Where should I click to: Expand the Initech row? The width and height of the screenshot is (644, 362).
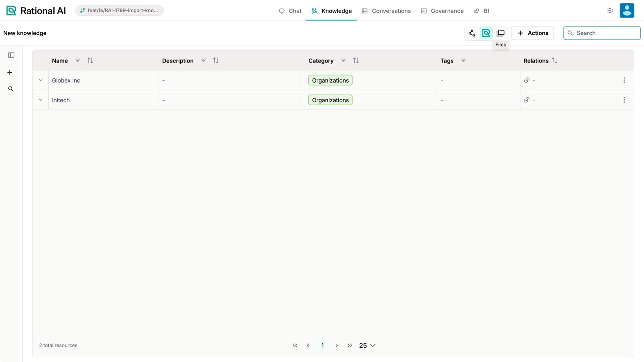point(41,100)
